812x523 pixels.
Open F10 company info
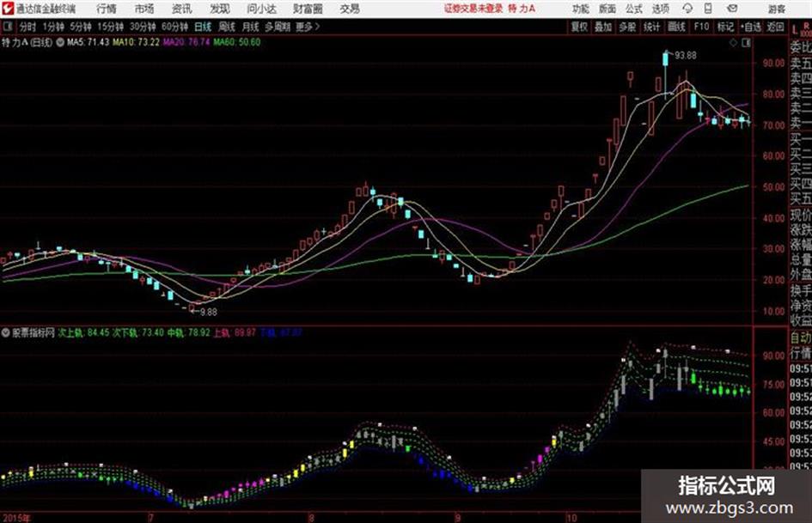click(x=701, y=27)
